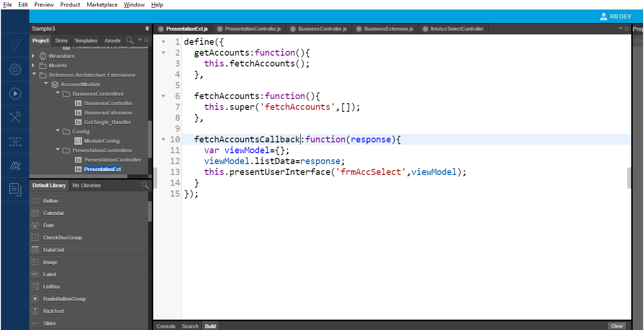This screenshot has width=644, height=330.
Task: Select GetSingle_Handler file in tree
Action: tap(108, 122)
